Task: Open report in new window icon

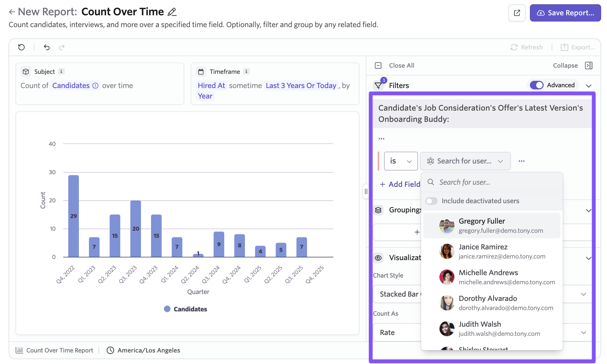Action: click(517, 13)
